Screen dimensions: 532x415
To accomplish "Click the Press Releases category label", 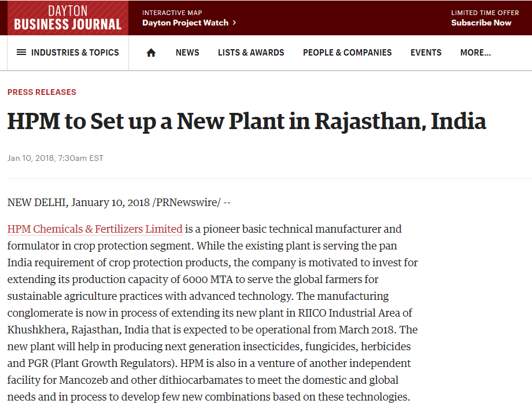I will coord(42,92).
